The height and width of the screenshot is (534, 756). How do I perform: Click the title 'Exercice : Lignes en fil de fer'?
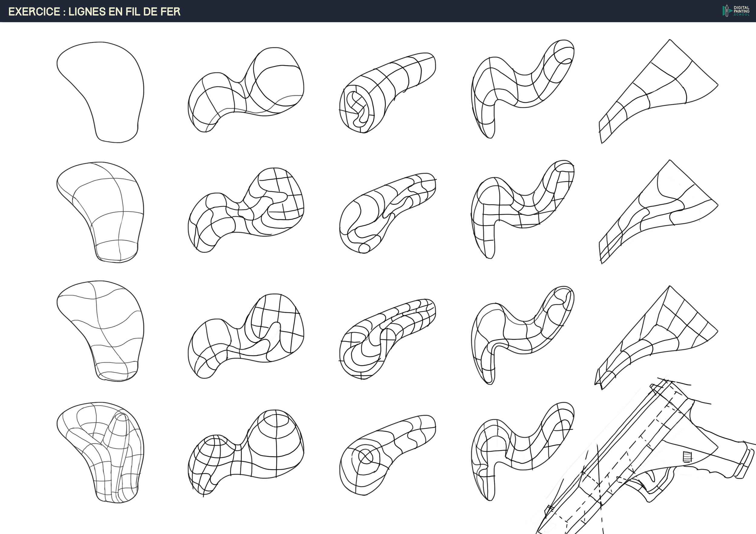[94, 11]
